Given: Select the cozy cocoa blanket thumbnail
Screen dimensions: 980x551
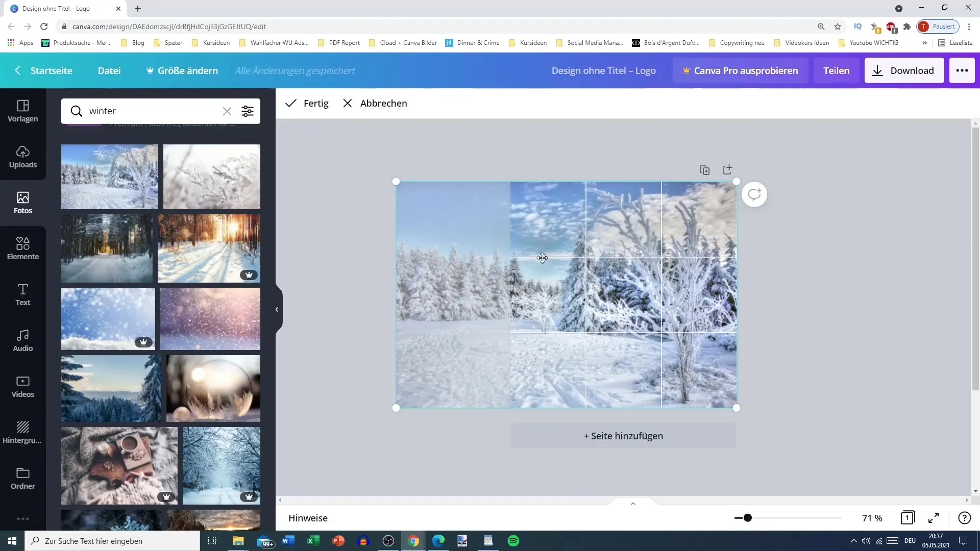Looking at the screenshot, I should coord(119,466).
